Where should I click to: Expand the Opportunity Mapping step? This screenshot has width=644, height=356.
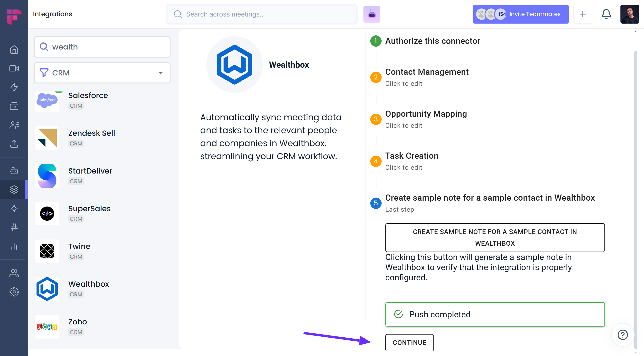tap(426, 114)
